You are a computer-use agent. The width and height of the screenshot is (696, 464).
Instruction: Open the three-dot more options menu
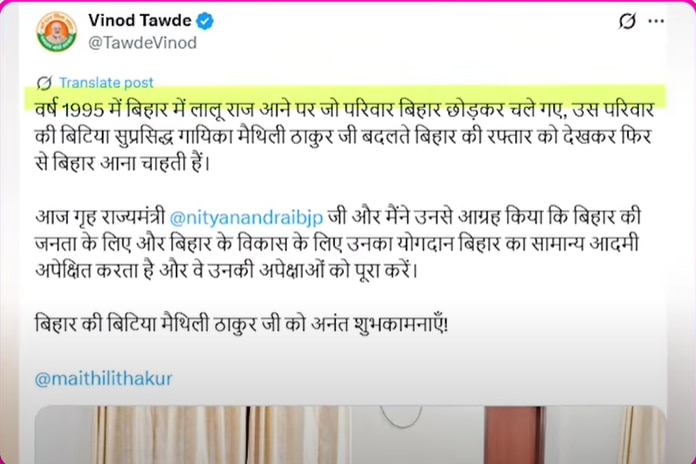coord(656,21)
